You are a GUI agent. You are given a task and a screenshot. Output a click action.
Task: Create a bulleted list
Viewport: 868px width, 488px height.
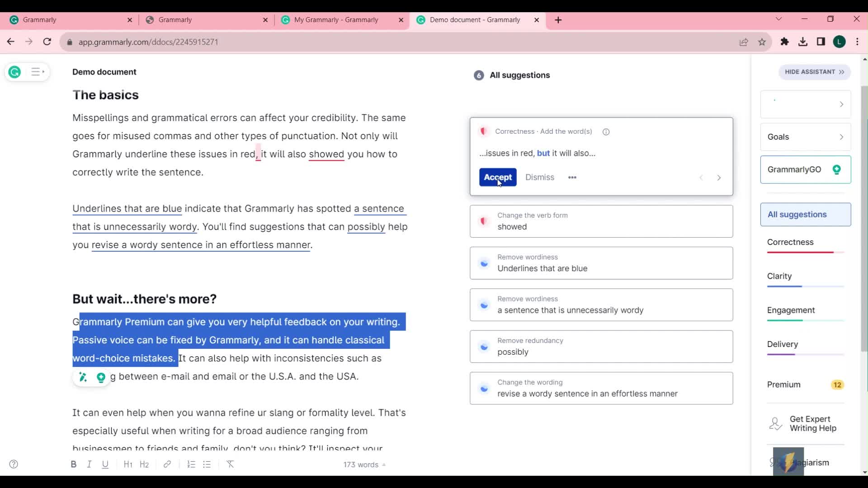[207, 464]
